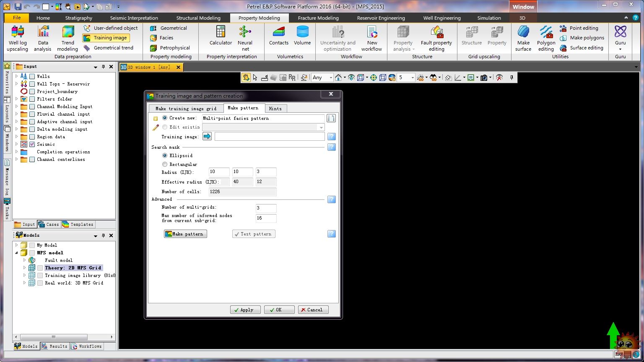Choose User-defined object in Data preparation
Screen dimensions: 644x362
pyautogui.click(x=110, y=28)
